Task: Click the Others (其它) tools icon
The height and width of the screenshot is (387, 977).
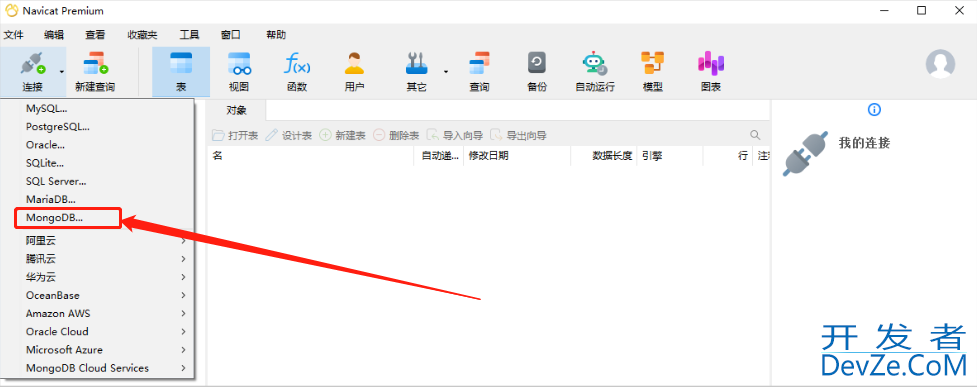Action: (x=416, y=64)
